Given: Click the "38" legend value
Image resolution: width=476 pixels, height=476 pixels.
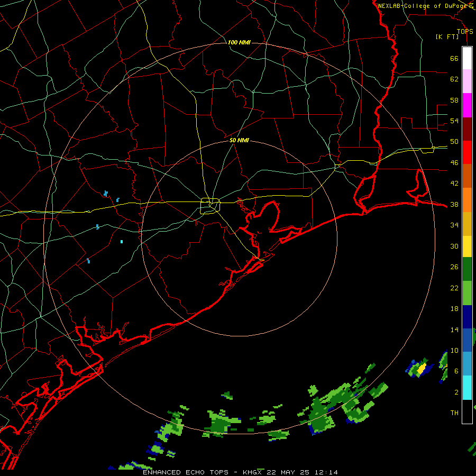Looking at the screenshot, I should tap(454, 205).
